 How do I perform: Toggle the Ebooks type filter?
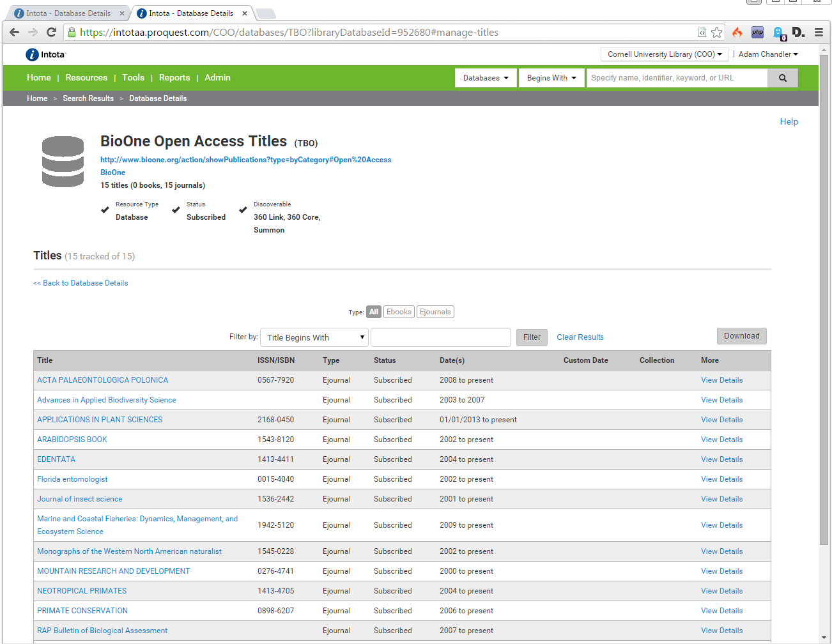pyautogui.click(x=399, y=312)
